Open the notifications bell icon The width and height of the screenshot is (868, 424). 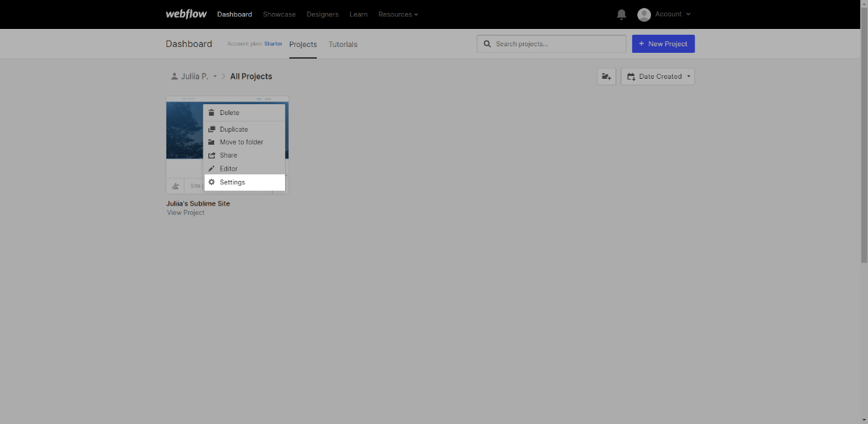(621, 14)
